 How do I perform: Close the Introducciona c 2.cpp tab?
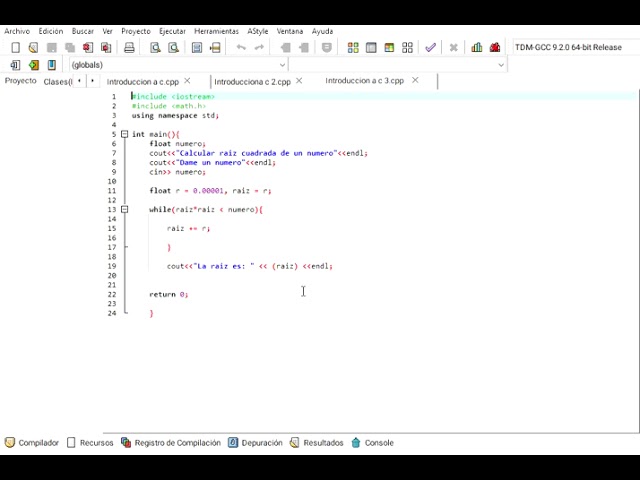coord(299,81)
